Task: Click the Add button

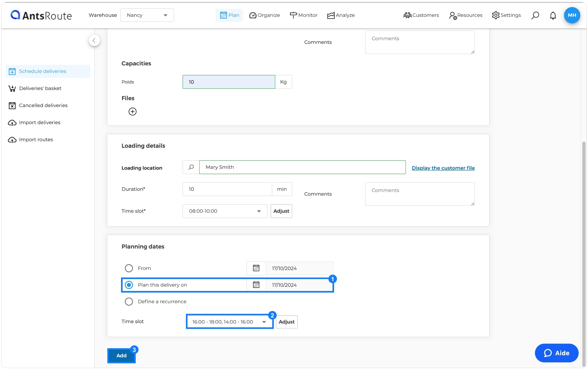Action: (121, 355)
